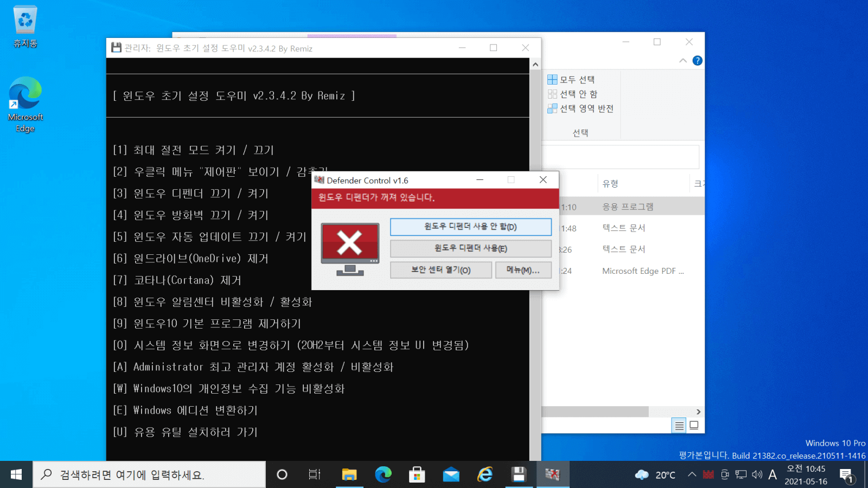Click the taskbar search input box
868x488 pixels.
[149, 474]
